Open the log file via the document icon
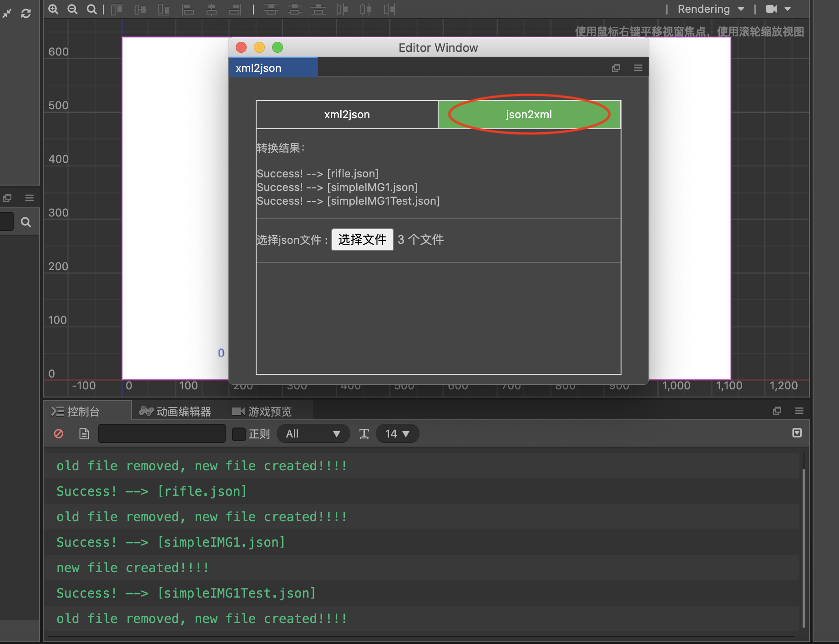Viewport: 839px width, 644px height. coord(84,433)
